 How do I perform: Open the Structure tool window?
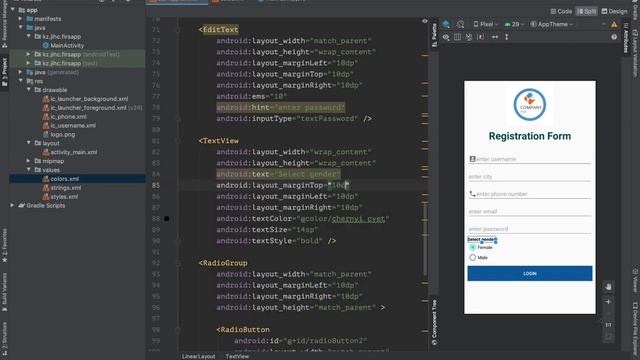pos(4,338)
